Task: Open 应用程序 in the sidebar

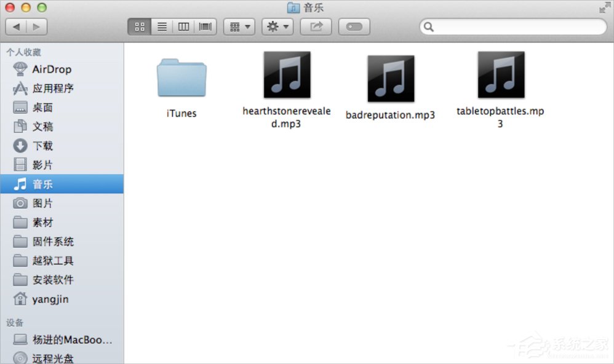Action: (x=53, y=89)
